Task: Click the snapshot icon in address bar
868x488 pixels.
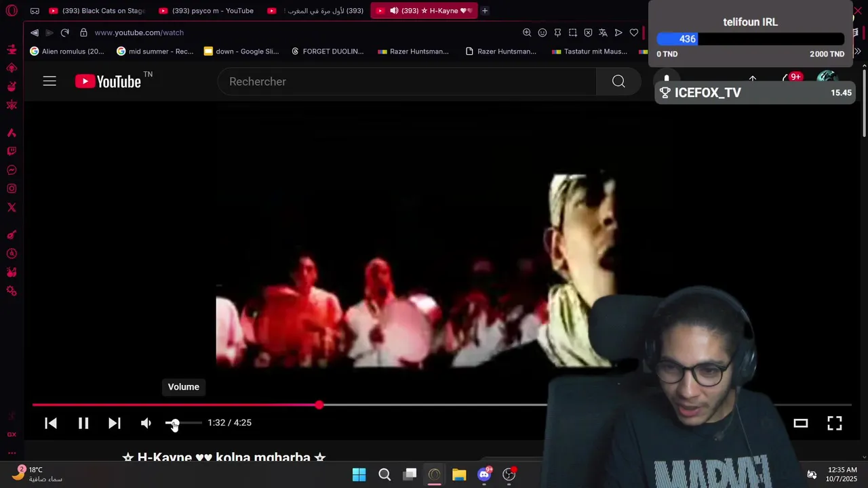Action: (x=573, y=33)
